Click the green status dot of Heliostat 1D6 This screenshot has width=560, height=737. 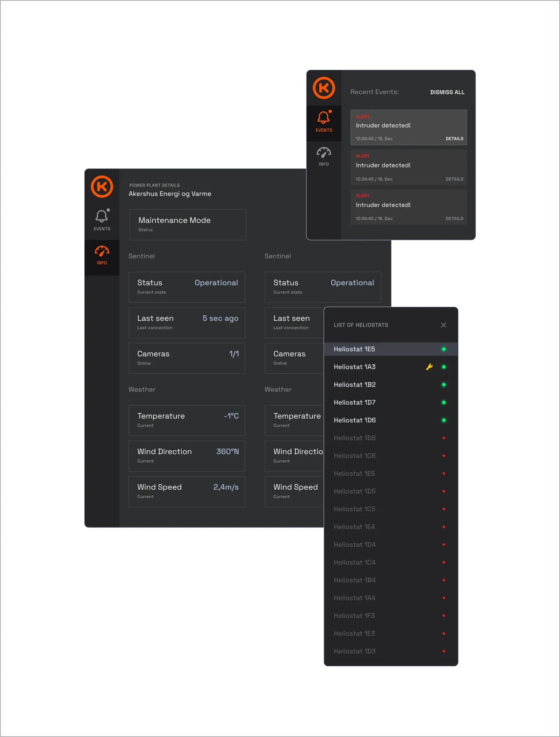point(444,420)
